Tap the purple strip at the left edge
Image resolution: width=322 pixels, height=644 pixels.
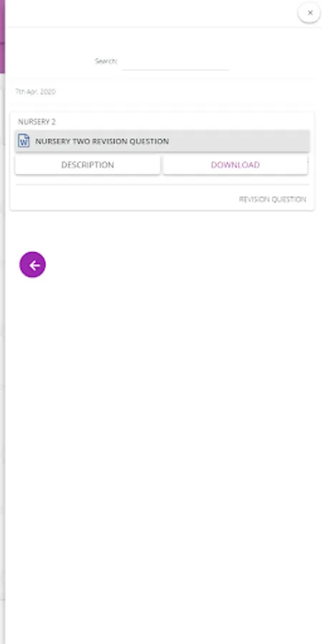tap(2, 37)
